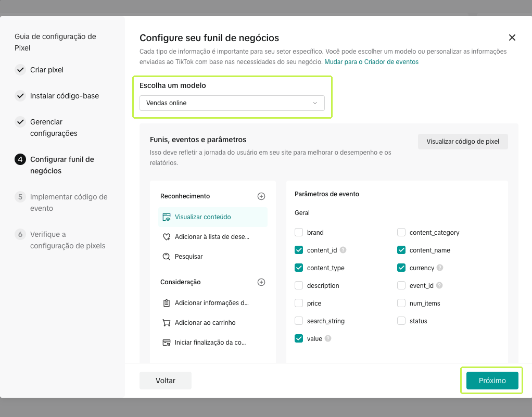Enable the event_id checkbox
This screenshot has height=417, width=532.
401,286
